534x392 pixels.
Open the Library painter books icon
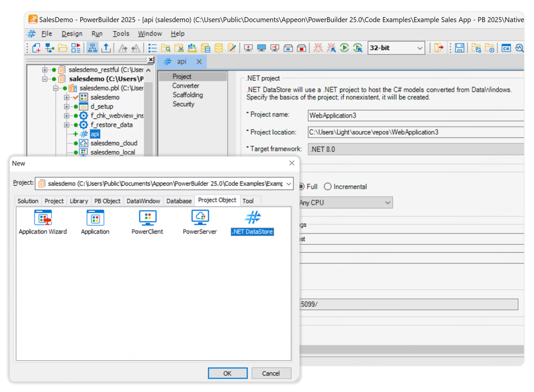(x=192, y=48)
